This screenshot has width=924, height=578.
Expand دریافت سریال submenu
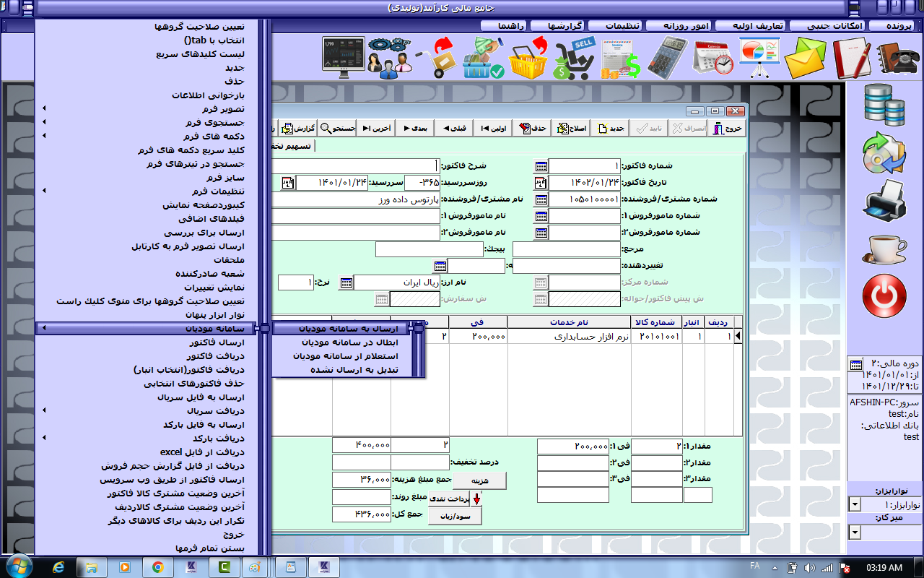(147, 410)
